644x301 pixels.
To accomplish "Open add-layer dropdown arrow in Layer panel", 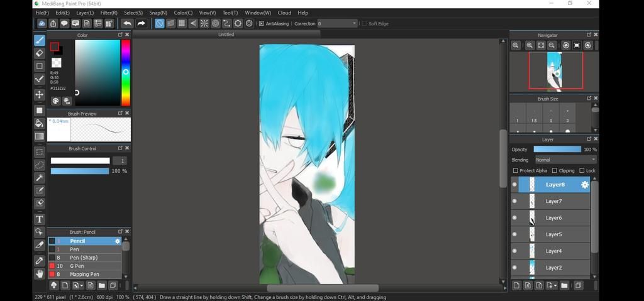I will 555,285.
